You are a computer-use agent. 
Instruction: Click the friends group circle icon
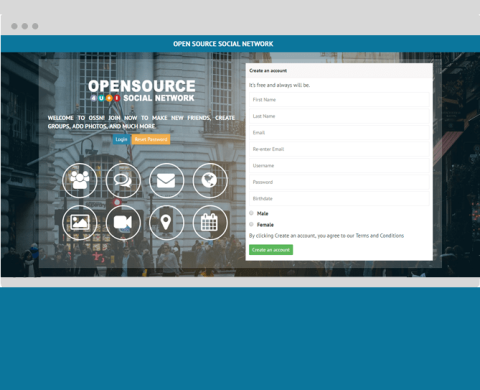click(x=80, y=180)
